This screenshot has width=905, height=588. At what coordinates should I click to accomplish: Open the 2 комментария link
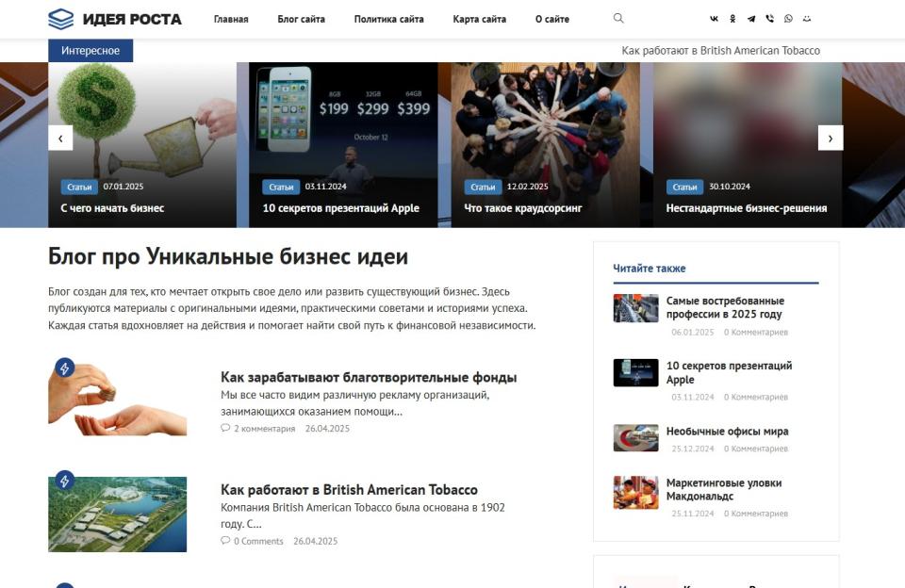point(264,429)
